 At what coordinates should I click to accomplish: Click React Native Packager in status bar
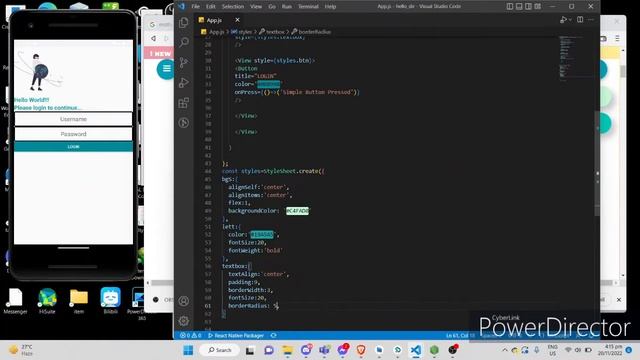pyautogui.click(x=236, y=336)
